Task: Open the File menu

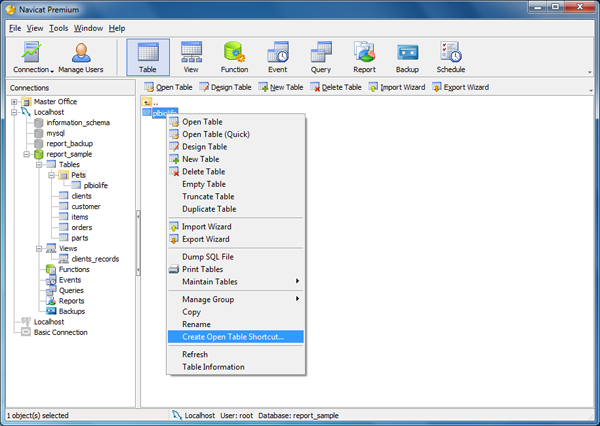Action: (15, 28)
